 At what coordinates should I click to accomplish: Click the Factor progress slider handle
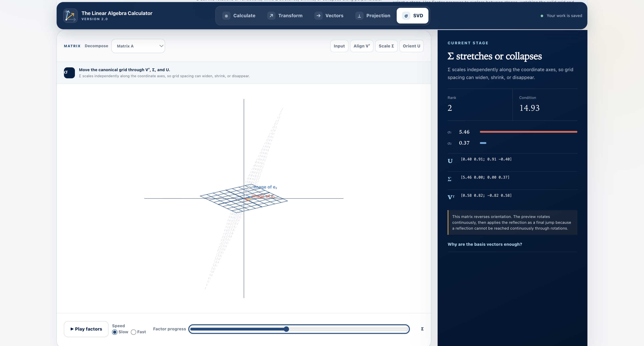[286, 329]
